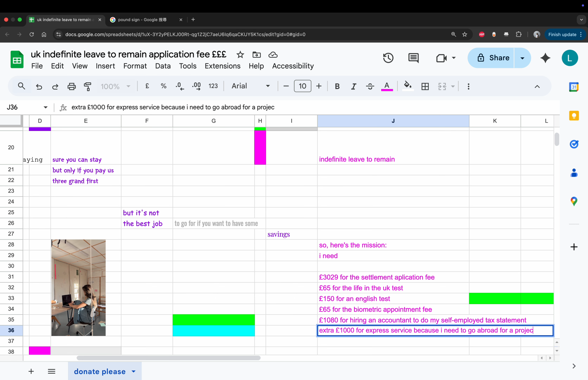Select the photo of person at desk

tap(79, 288)
